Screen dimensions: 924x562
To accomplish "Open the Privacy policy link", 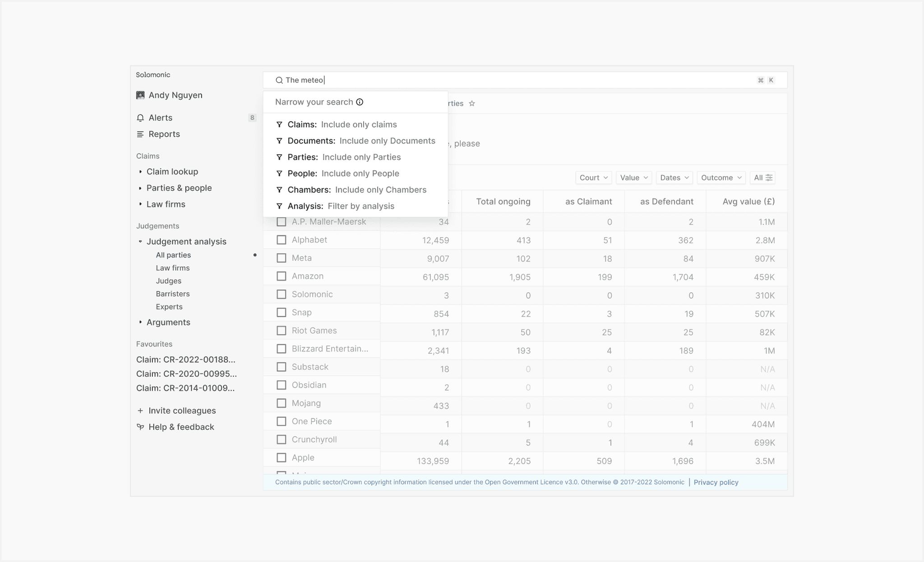I will 716,482.
